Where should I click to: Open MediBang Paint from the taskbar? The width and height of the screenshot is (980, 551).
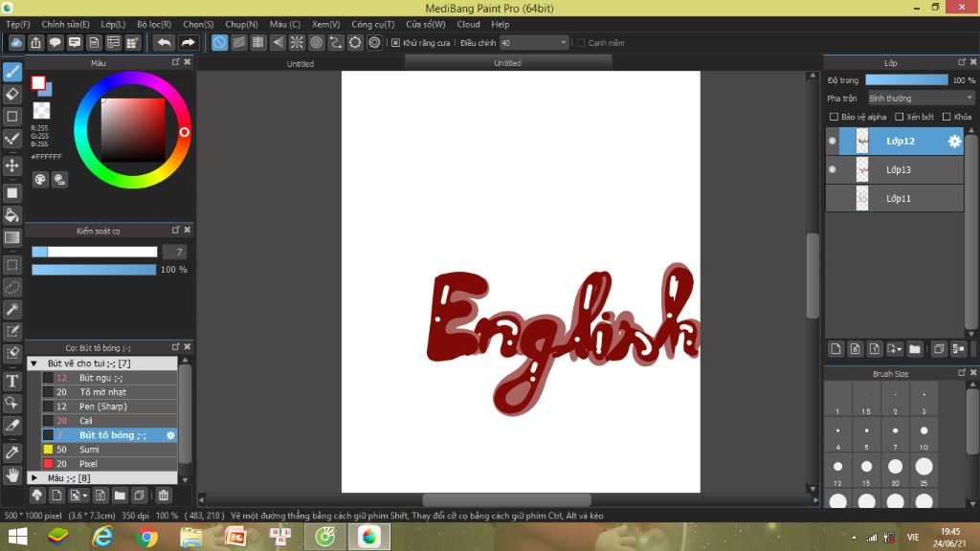pos(369,538)
